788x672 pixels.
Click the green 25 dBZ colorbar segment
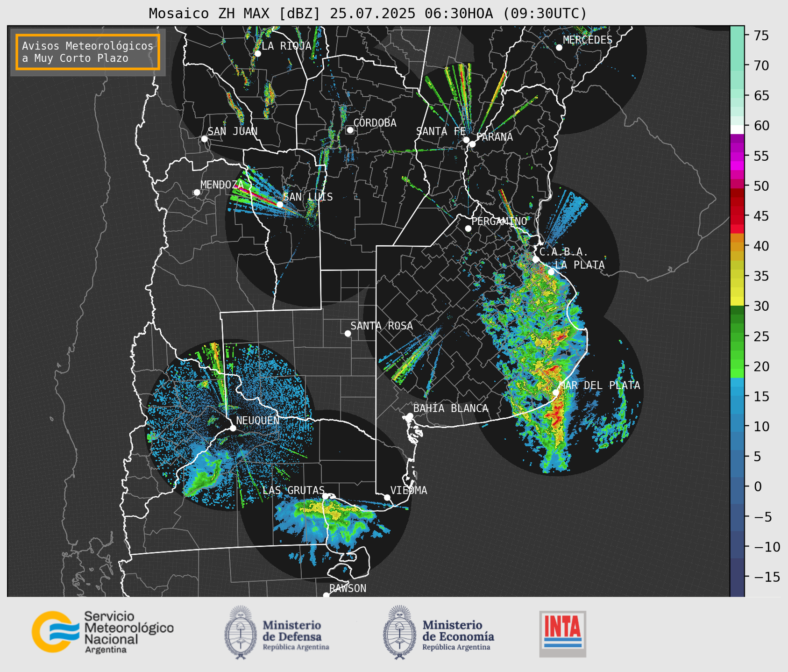pyautogui.click(x=737, y=336)
